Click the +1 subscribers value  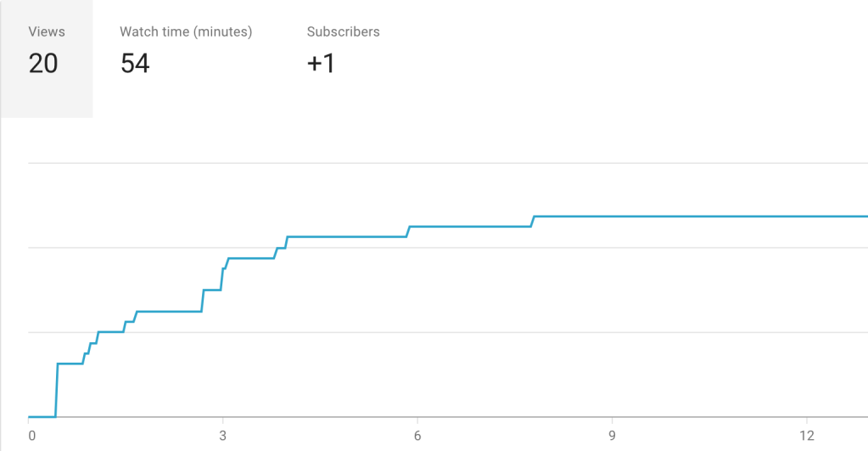[321, 63]
